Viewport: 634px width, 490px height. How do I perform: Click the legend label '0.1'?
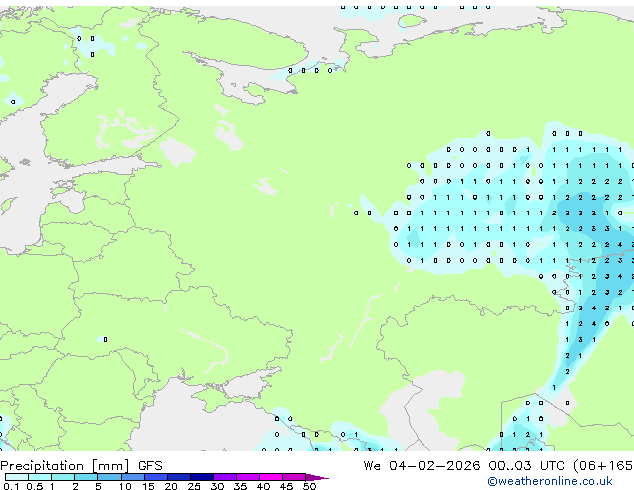11,486
